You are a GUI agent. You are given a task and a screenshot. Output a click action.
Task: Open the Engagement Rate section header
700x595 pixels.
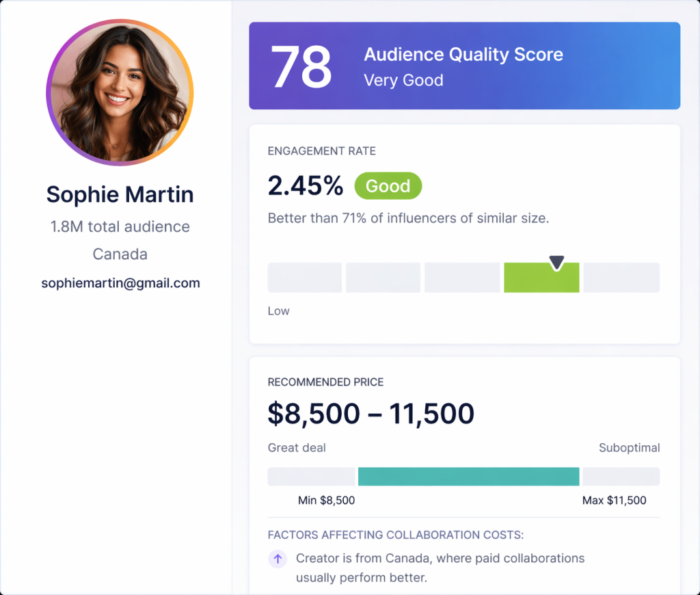coord(321,151)
